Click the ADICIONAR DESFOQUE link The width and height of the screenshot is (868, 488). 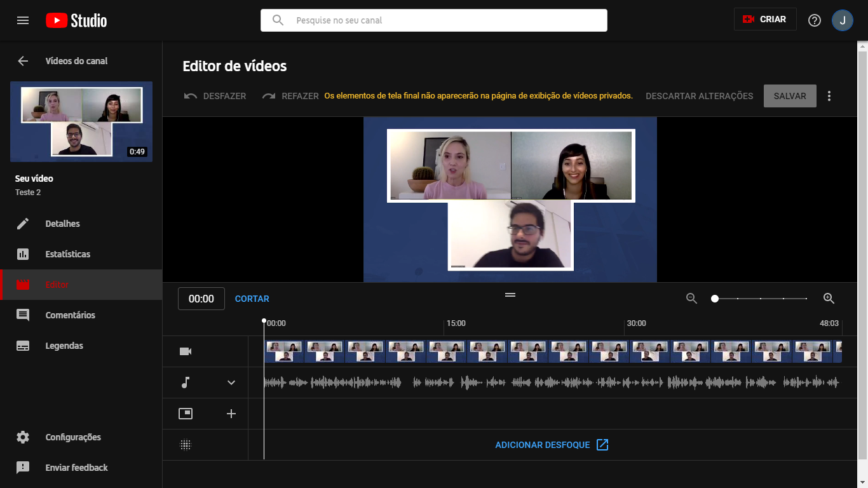[x=543, y=445]
